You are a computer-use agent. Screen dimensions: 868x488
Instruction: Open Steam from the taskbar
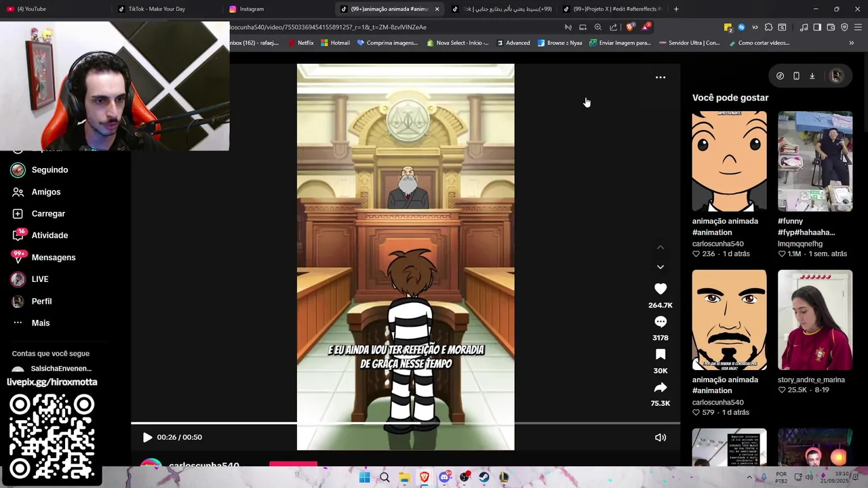point(484,477)
